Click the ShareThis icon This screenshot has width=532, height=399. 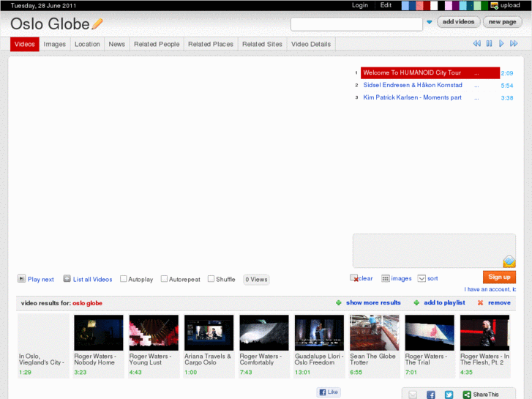click(x=467, y=395)
